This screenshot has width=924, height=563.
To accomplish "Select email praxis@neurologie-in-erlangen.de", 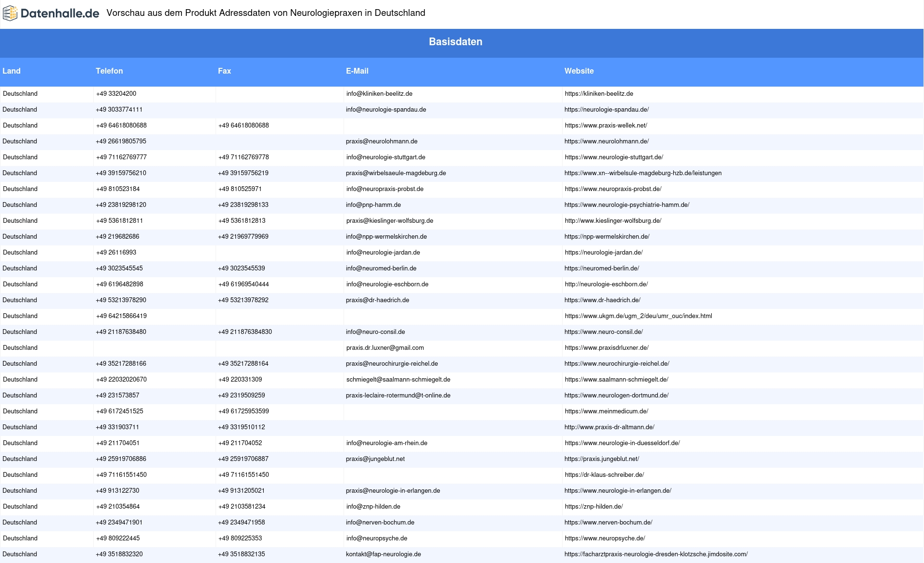I will (x=393, y=491).
